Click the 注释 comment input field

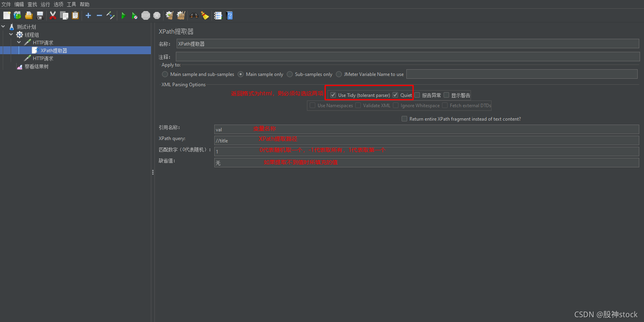(x=408, y=57)
